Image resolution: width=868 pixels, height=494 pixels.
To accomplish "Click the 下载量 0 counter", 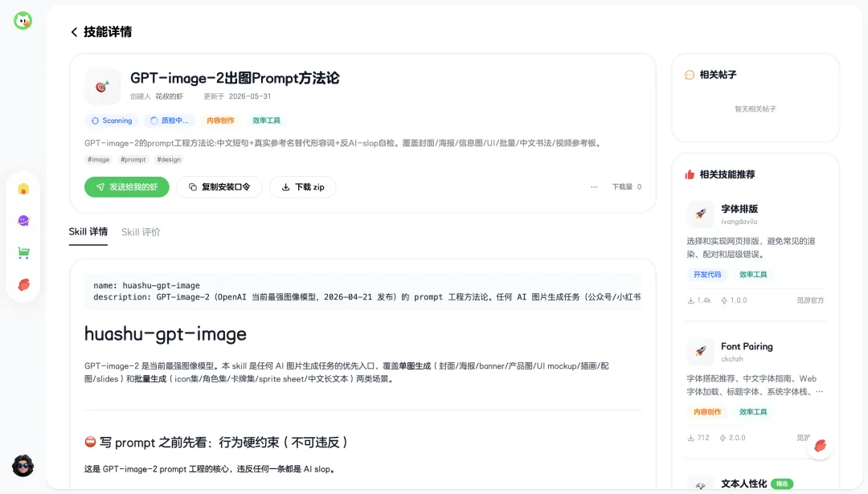I will pyautogui.click(x=627, y=187).
